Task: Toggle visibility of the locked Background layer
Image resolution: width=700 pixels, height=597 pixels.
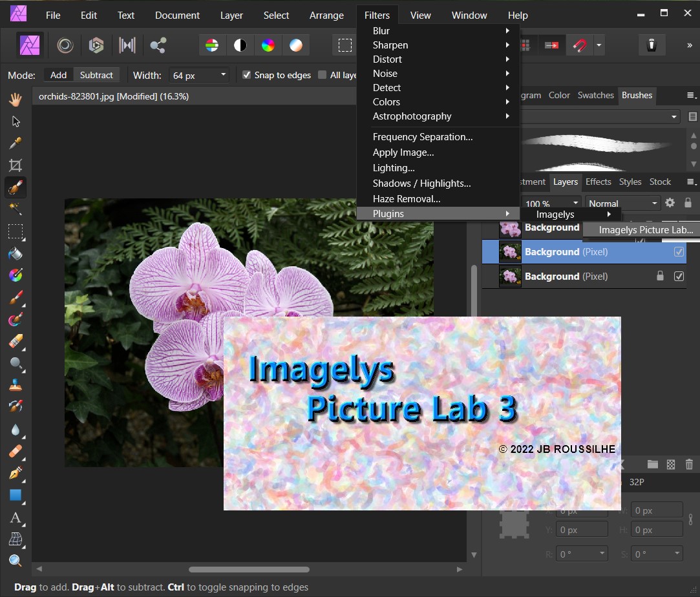Action: [679, 276]
